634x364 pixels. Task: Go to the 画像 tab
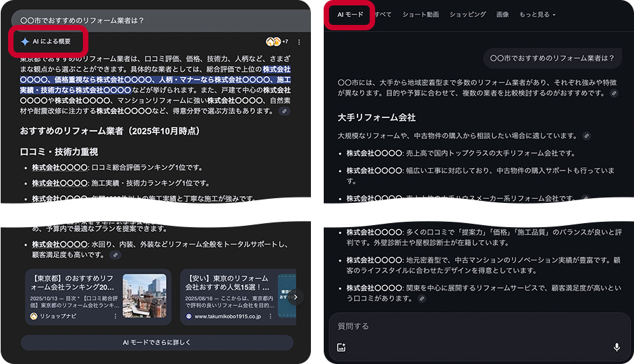coord(502,14)
